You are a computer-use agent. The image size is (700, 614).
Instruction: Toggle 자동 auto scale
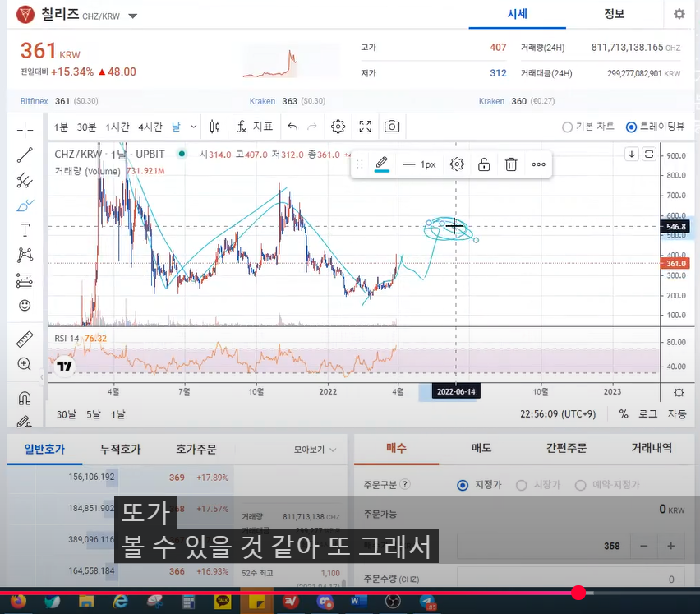click(x=677, y=414)
